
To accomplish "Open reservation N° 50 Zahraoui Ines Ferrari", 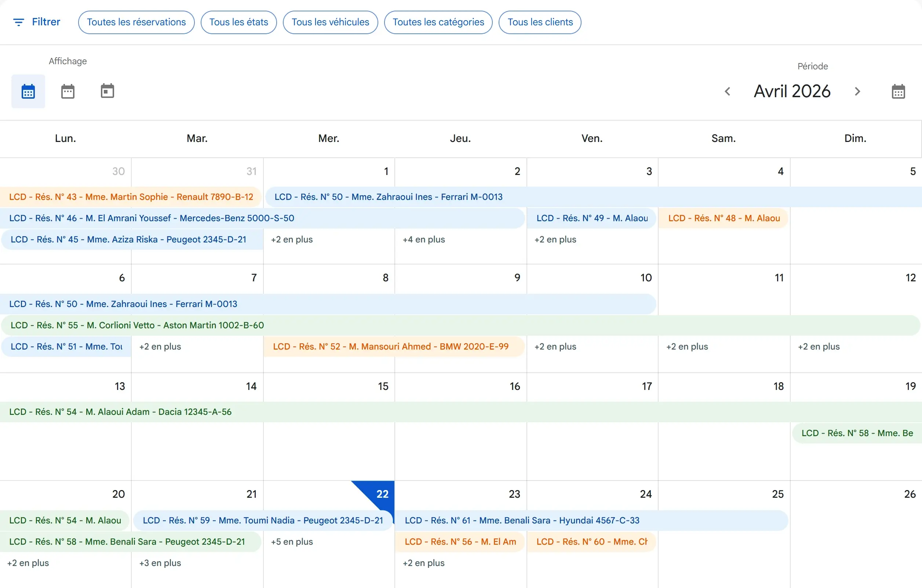I will [x=388, y=197].
